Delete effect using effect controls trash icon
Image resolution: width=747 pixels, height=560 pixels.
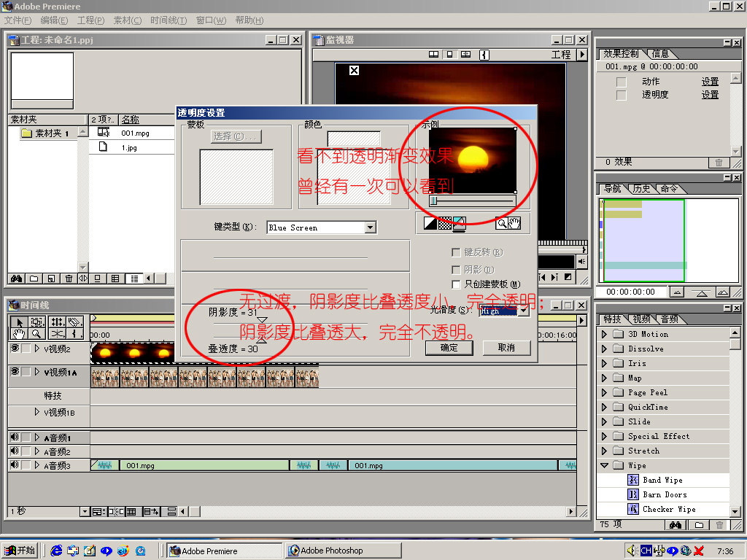(x=719, y=163)
